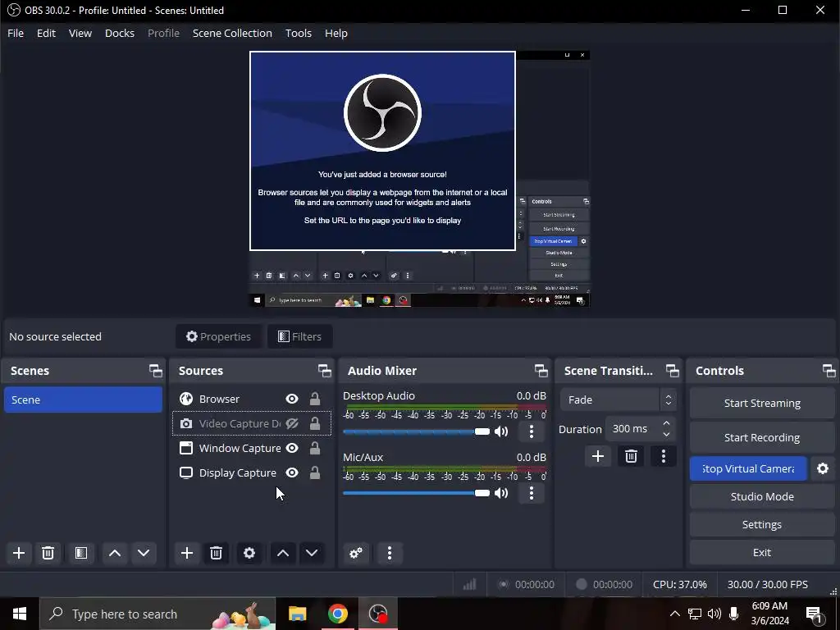Move source up in Sources panel
The image size is (840, 630).
(x=283, y=553)
